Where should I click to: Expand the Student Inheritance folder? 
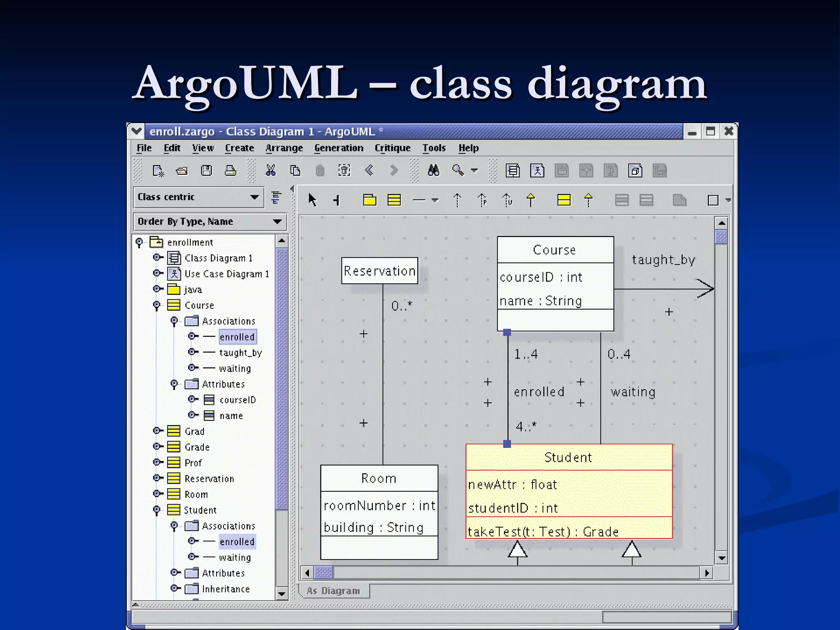(175, 588)
